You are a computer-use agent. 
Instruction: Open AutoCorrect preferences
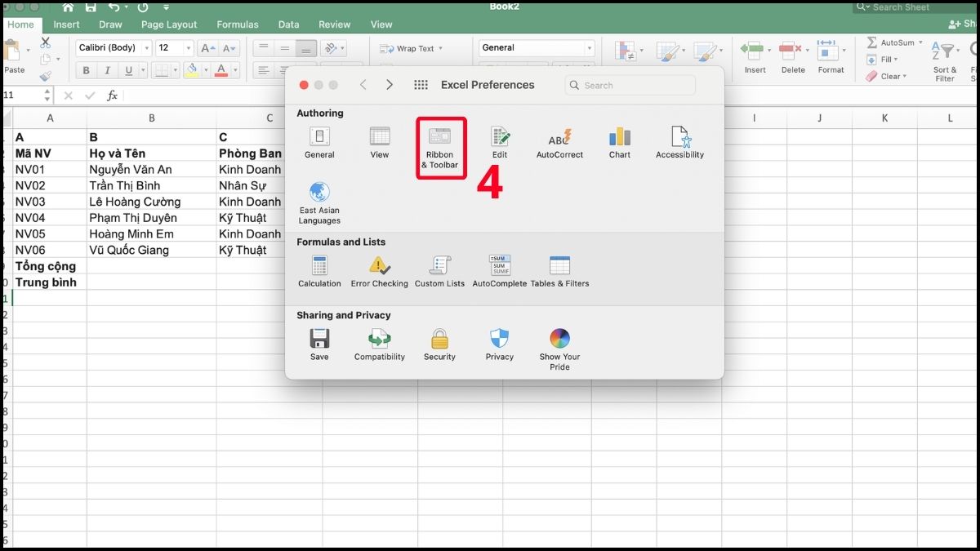tap(559, 142)
